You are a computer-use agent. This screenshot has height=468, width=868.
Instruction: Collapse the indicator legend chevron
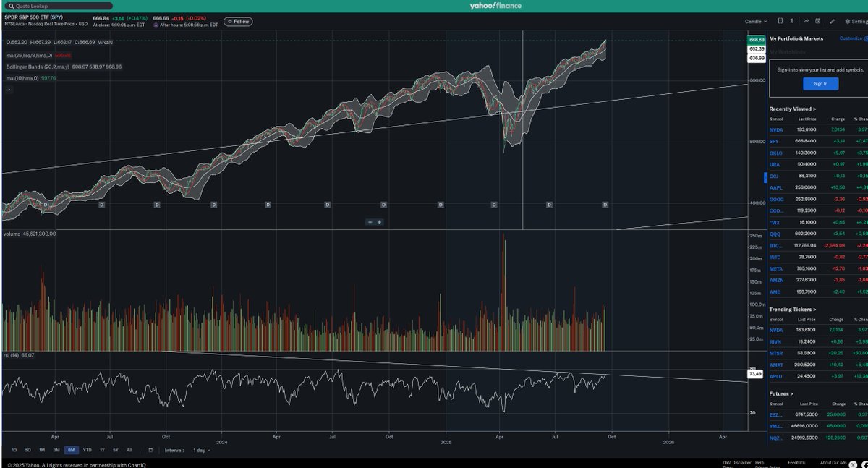[9, 90]
